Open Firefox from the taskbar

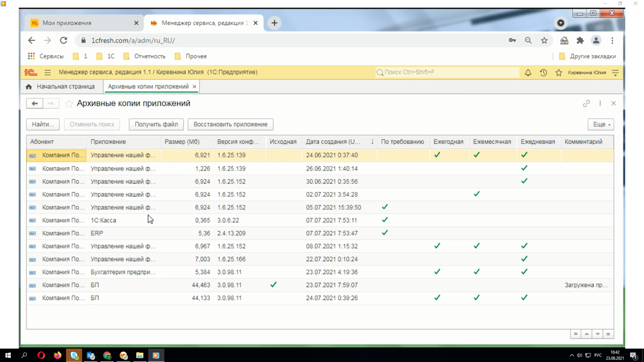58,355
